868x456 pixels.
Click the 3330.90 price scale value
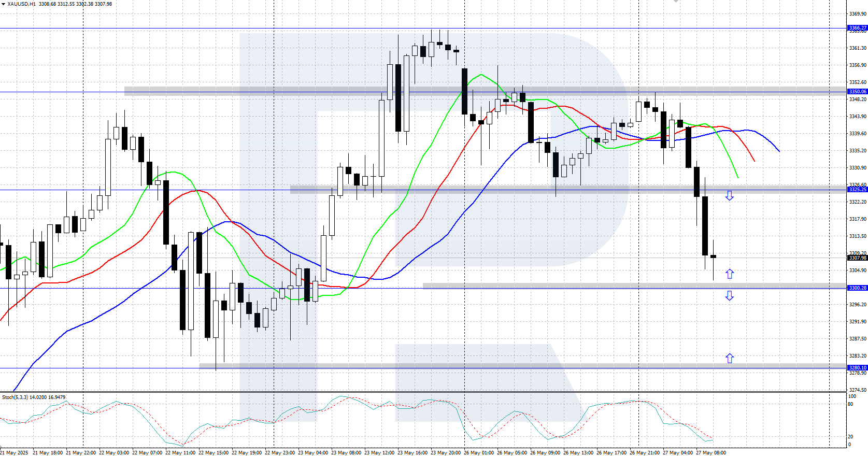(858, 168)
